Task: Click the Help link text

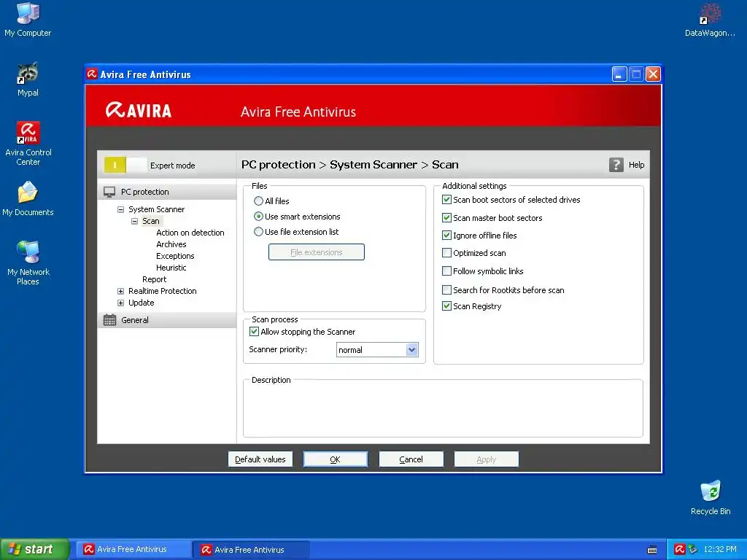Action: [636, 165]
